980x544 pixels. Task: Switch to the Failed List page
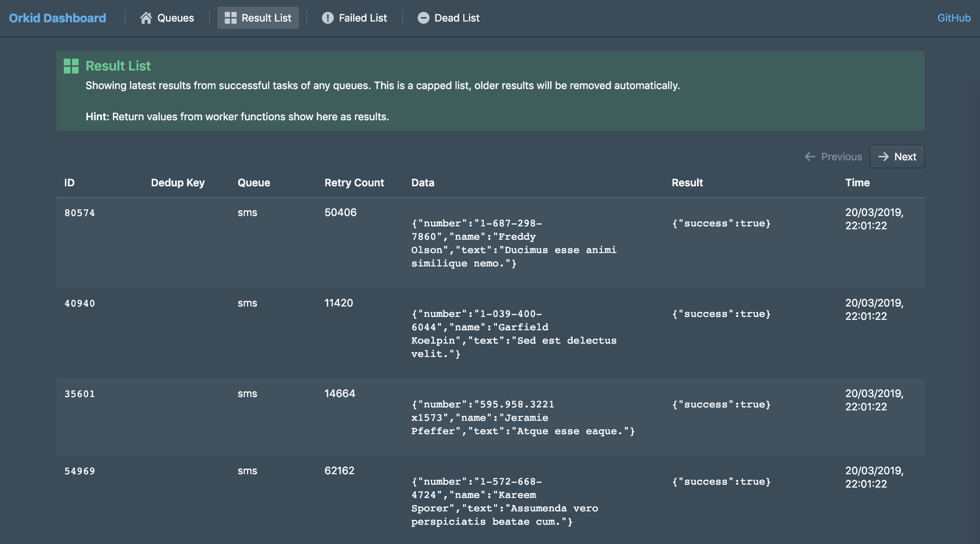click(355, 18)
